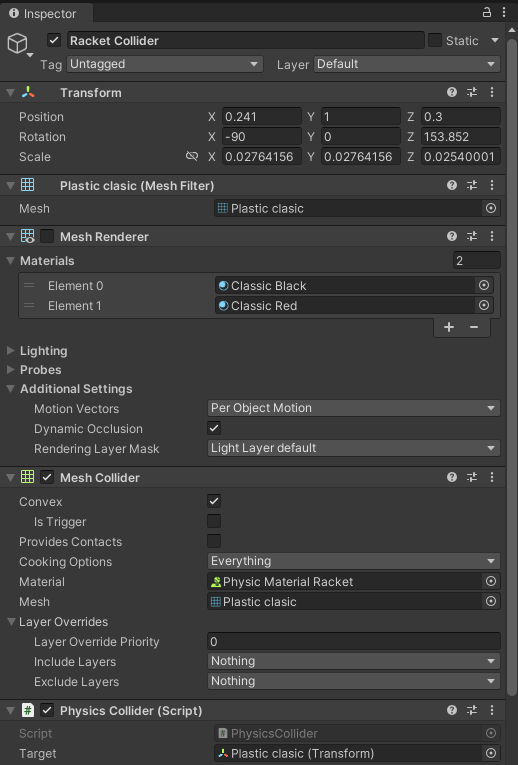Remove a material element with minus button

pyautogui.click(x=474, y=327)
